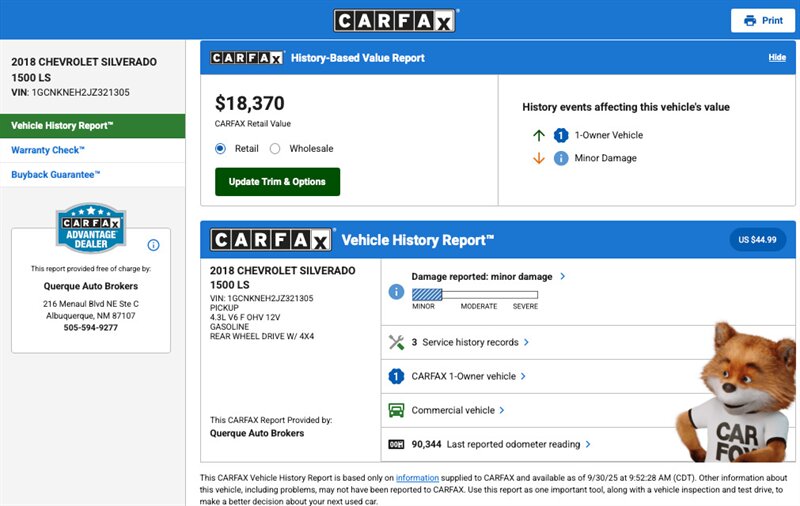Image resolution: width=800 pixels, height=506 pixels.
Task: Click the odometer reading icon
Action: point(396,444)
